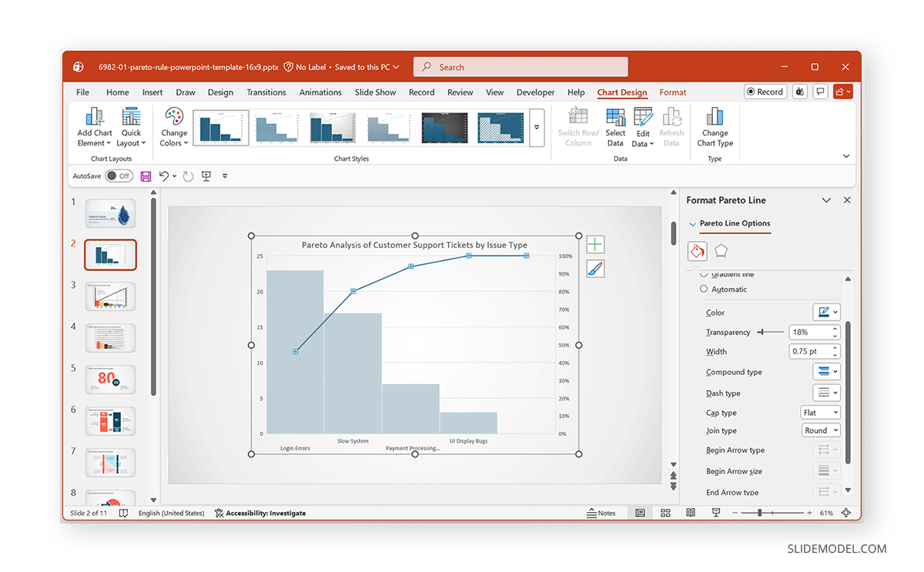Click the Chart Elements plus icon beside the chart
The height and width of the screenshot is (572, 924).
pos(594,243)
